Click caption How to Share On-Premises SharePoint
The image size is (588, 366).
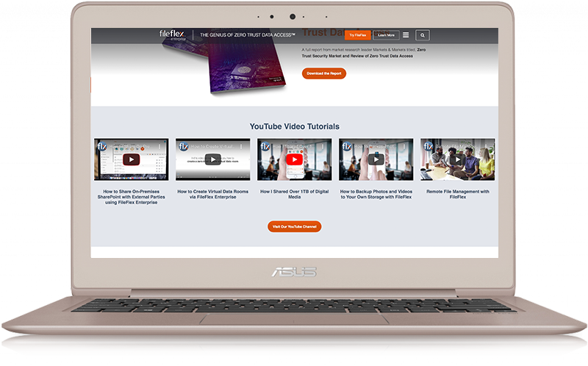coord(132,197)
